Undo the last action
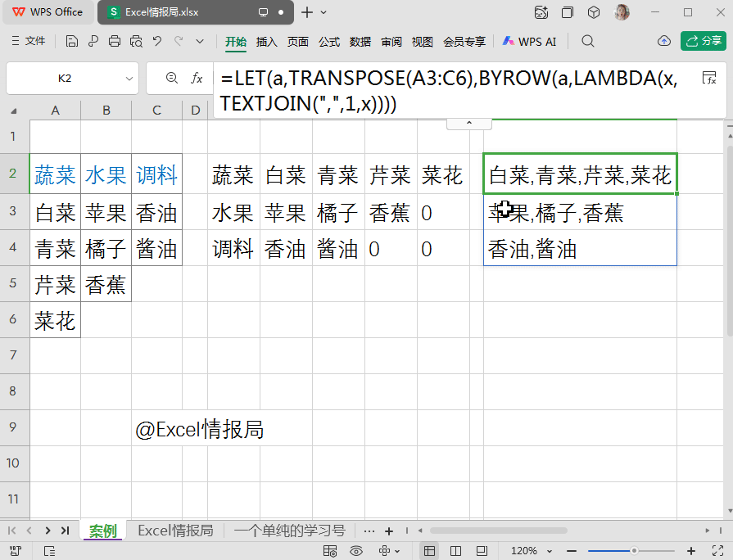Screen dimensions: 733x560 click(x=157, y=42)
